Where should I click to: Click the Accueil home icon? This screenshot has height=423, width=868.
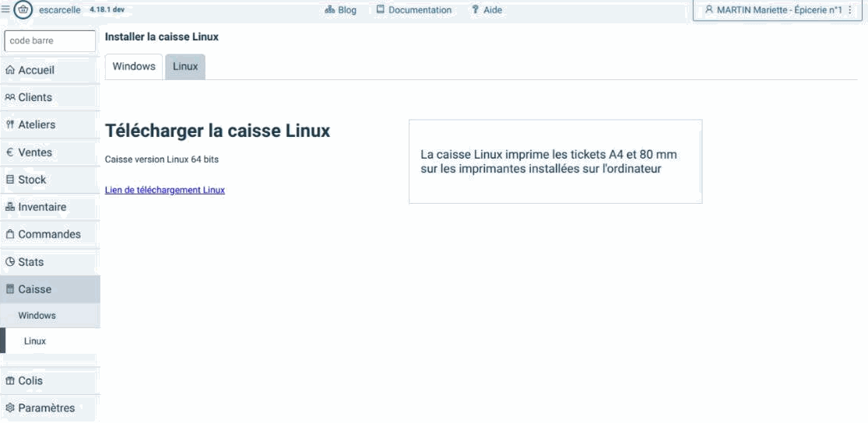9,71
